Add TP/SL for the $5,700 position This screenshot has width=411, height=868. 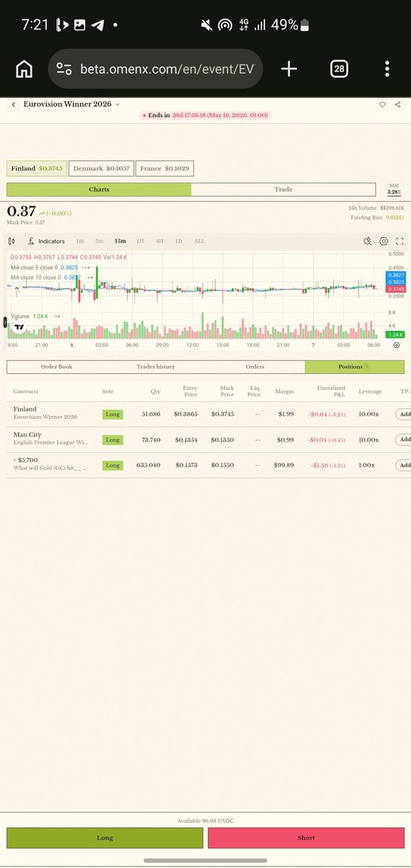pos(404,465)
